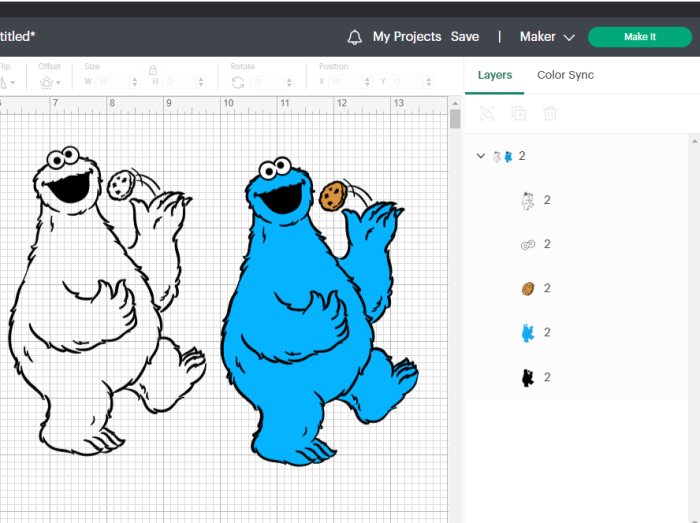
Task: Collapse the group layer chevron
Action: 480,156
